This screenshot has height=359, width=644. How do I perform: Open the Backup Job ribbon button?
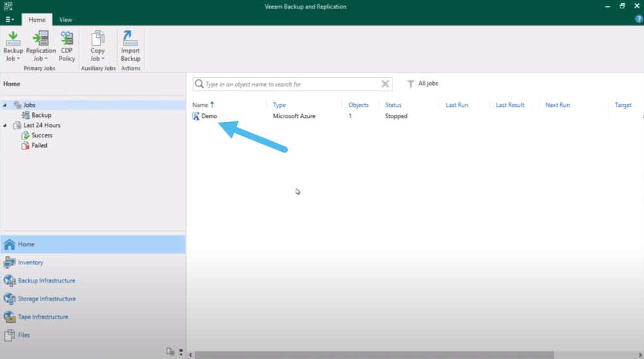click(x=13, y=46)
